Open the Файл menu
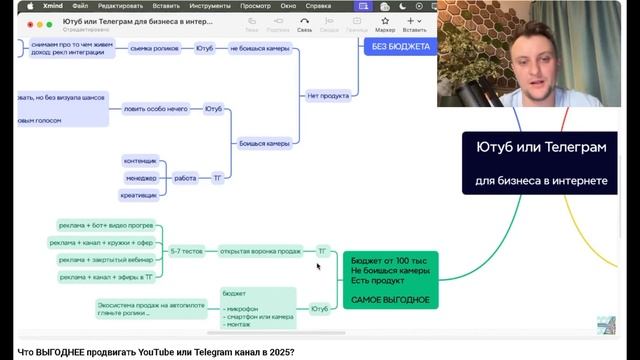 click(80, 6)
